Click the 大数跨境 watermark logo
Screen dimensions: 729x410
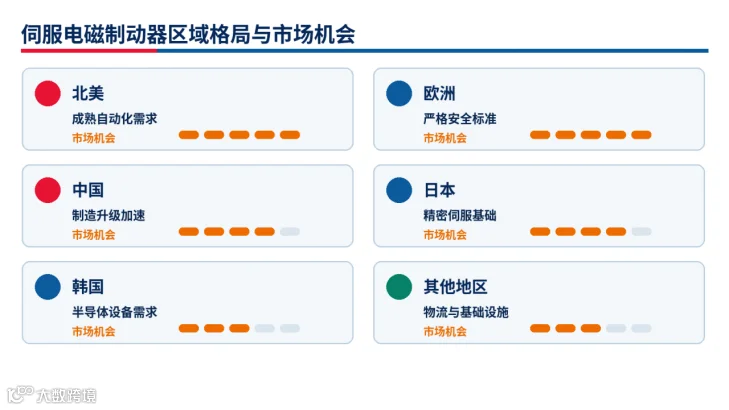pyautogui.click(x=52, y=395)
